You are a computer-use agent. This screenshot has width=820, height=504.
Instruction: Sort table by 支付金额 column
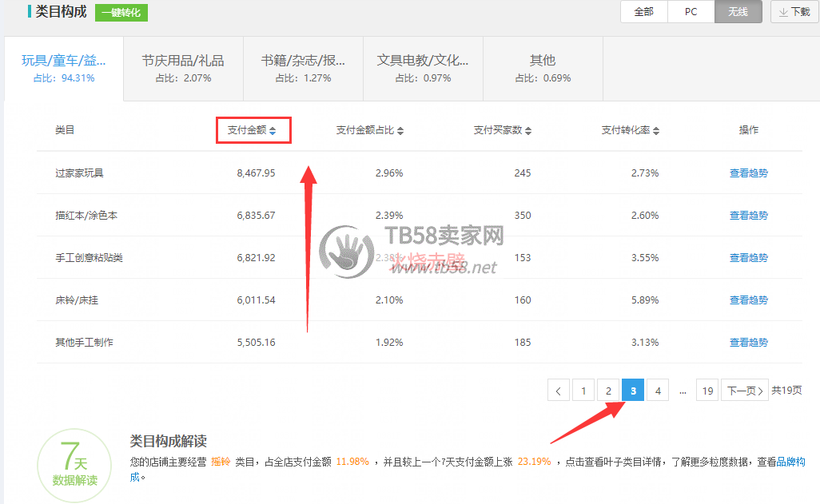(252, 130)
